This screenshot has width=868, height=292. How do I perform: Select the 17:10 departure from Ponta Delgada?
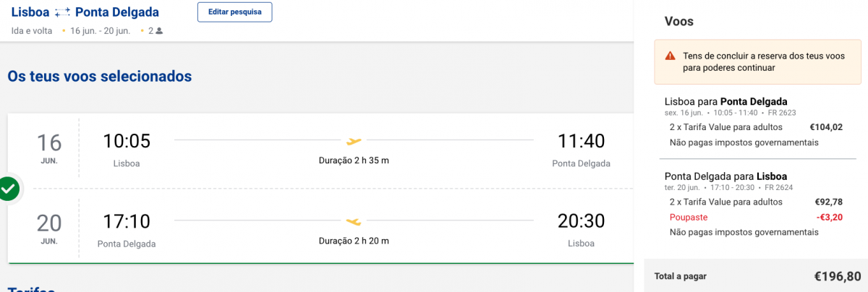[127, 220]
